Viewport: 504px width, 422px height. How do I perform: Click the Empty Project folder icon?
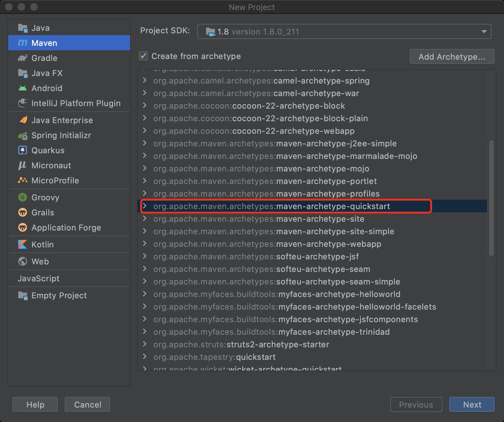click(x=23, y=295)
